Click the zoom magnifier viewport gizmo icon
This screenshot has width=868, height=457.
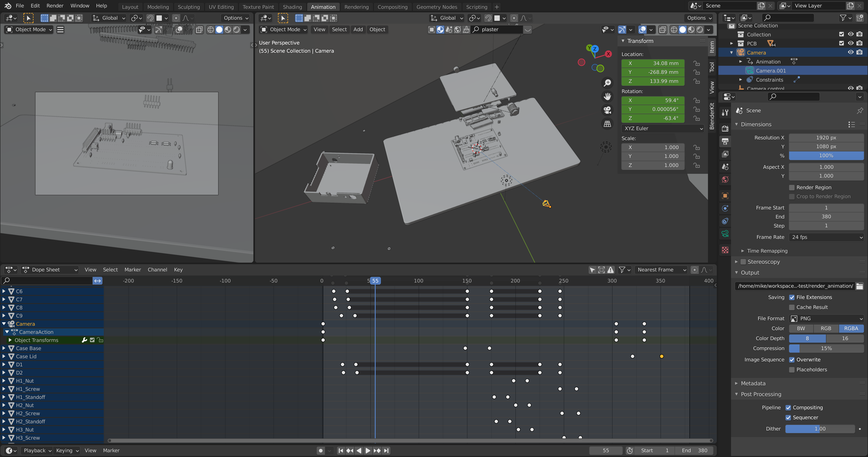607,83
